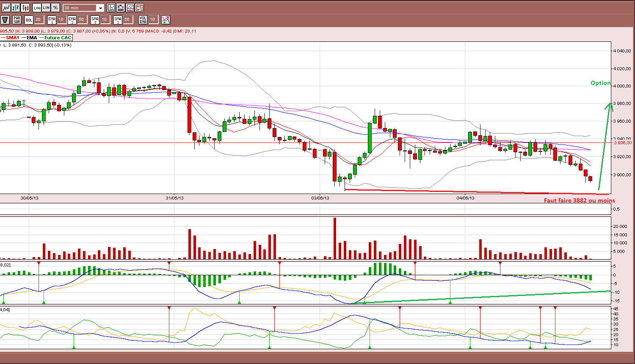Enable the LIN price scale
This screenshot has height=364, width=635.
coord(46,8)
